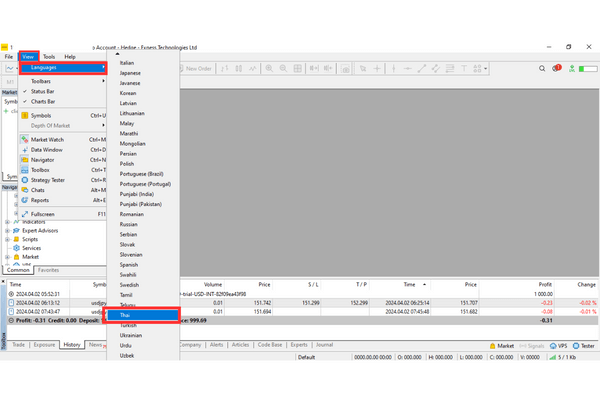
Task: Click the Market Watch icon in View menu
Action: (x=23, y=138)
